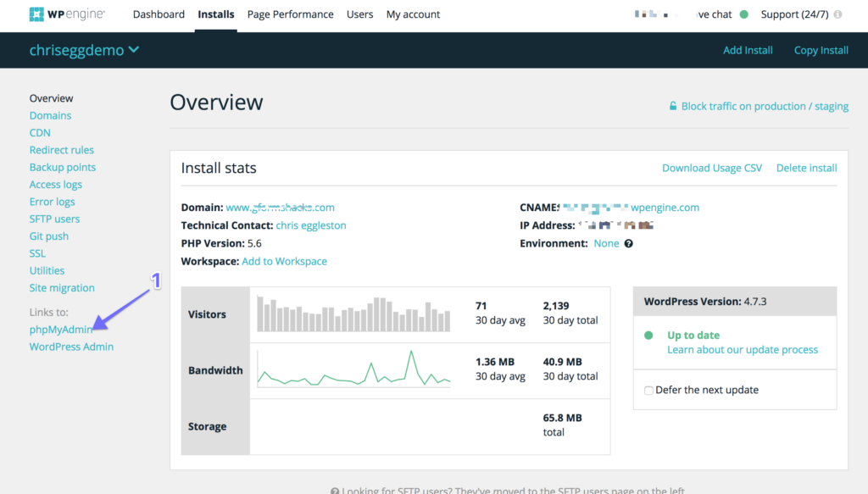Click the Bandwidth line chart

click(x=353, y=369)
